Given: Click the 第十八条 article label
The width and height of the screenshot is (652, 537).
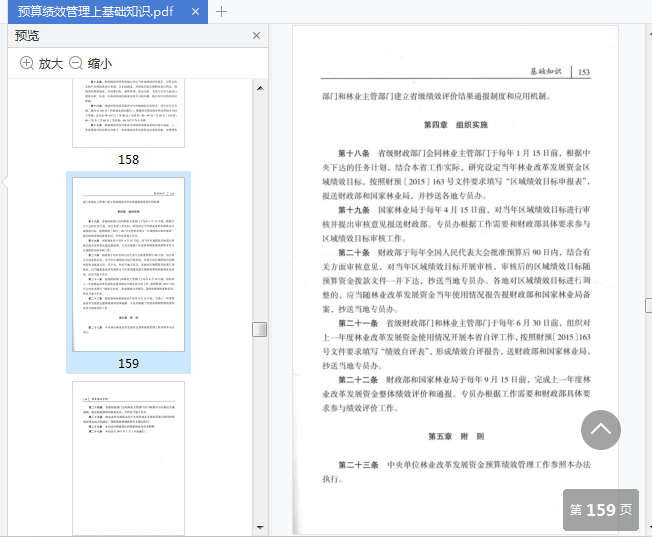Looking at the screenshot, I should (354, 153).
